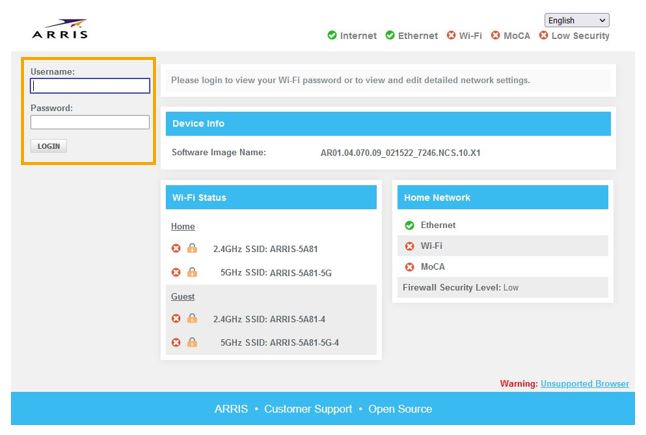Click the Low Security label in header
Screen dimensions: 646x435
[x=580, y=36]
